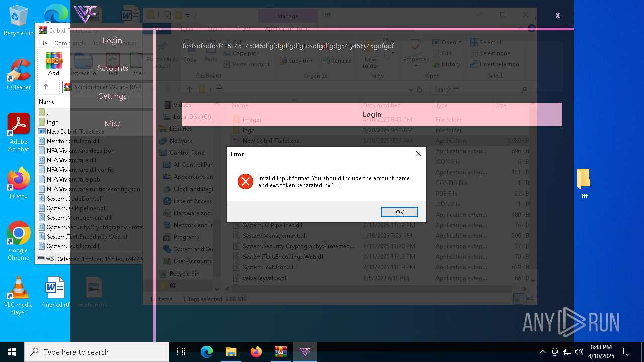Open Recycle Bin desktop icon
This screenshot has height=362, width=644.
pos(18,21)
